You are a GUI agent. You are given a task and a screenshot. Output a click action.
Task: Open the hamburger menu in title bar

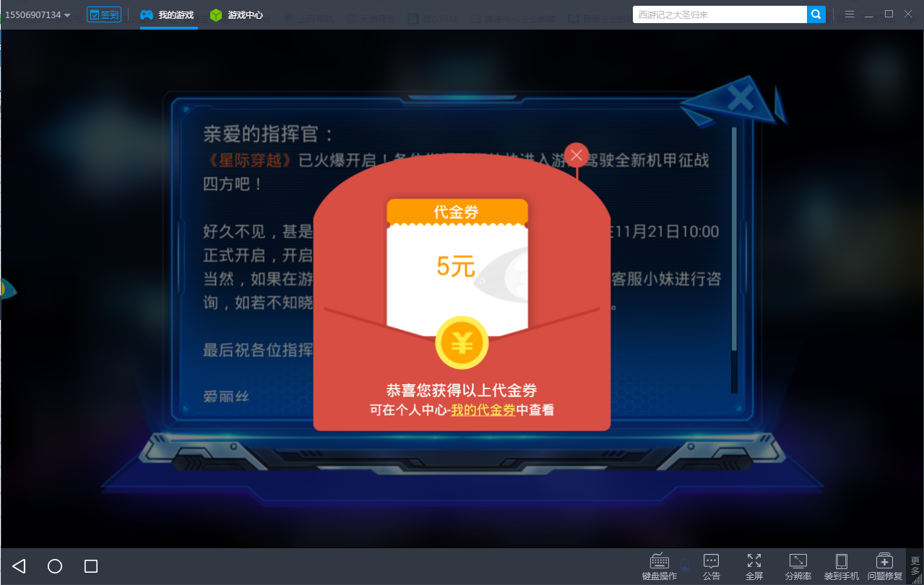click(850, 14)
